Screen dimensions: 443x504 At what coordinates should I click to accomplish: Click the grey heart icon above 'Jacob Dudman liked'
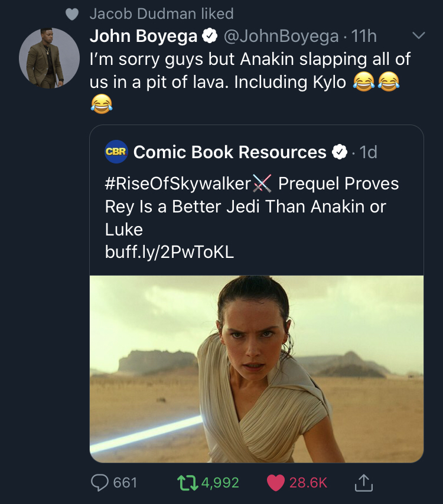[x=71, y=12]
